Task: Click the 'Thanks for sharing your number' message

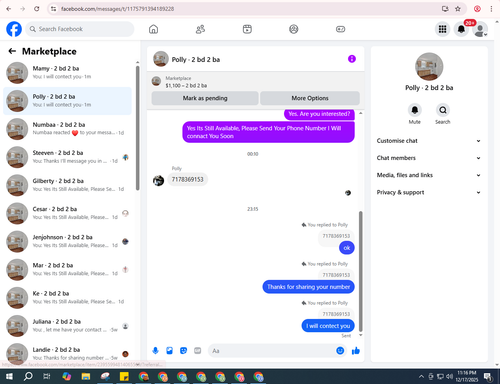Action: click(x=308, y=287)
